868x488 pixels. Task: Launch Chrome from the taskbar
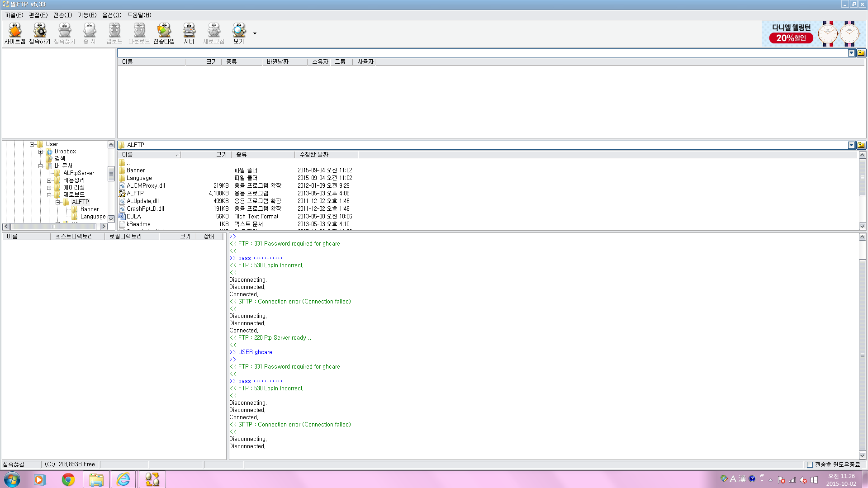click(68, 479)
